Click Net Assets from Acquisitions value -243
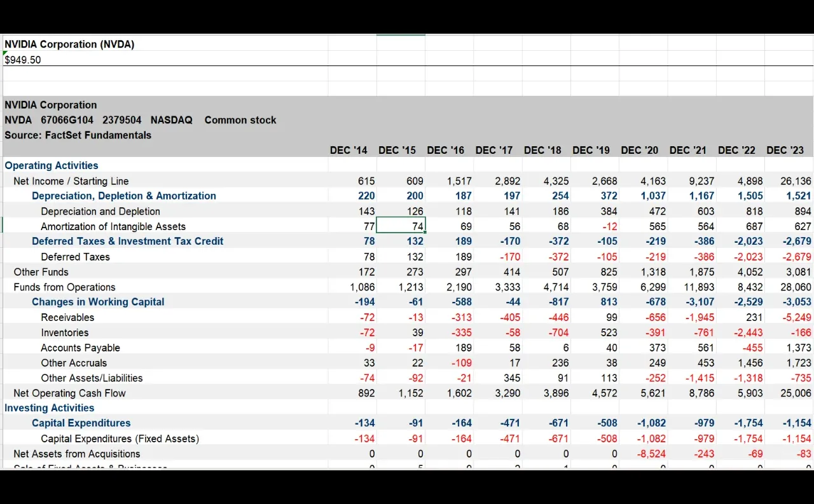Image resolution: width=814 pixels, height=504 pixels. pos(703,454)
